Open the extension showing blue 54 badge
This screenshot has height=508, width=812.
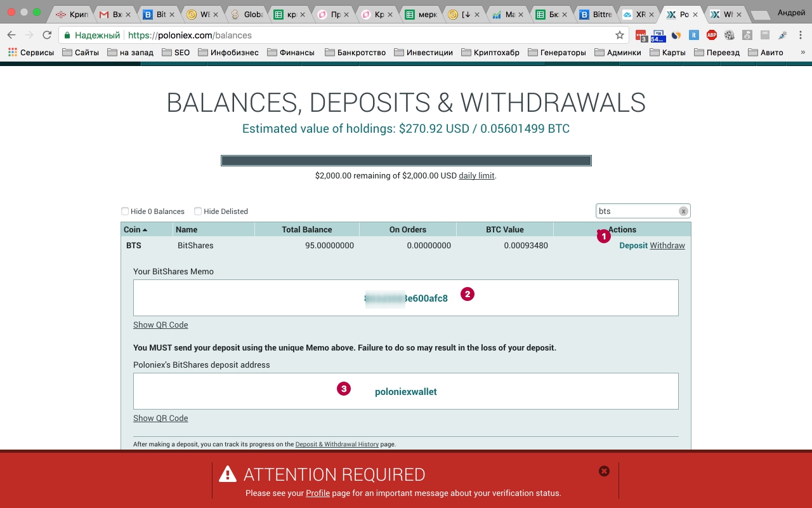coord(658,36)
